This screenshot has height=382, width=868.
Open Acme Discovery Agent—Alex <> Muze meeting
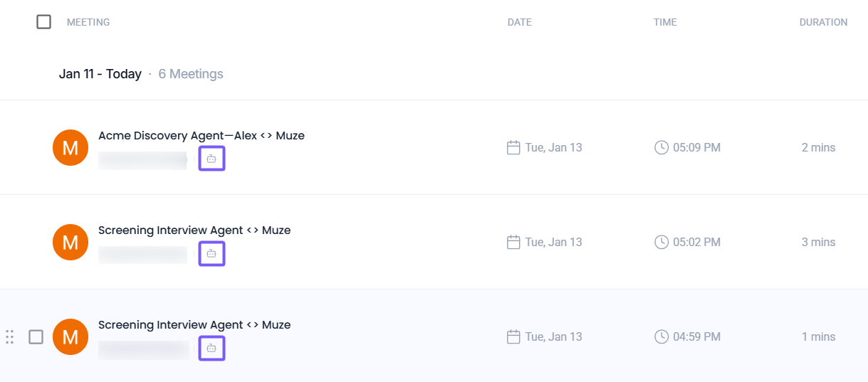(x=202, y=136)
